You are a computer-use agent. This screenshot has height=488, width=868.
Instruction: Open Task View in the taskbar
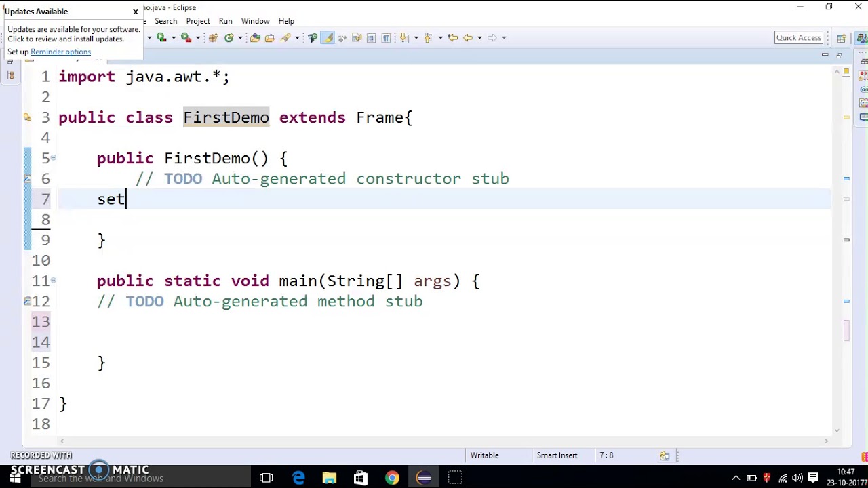point(266,479)
